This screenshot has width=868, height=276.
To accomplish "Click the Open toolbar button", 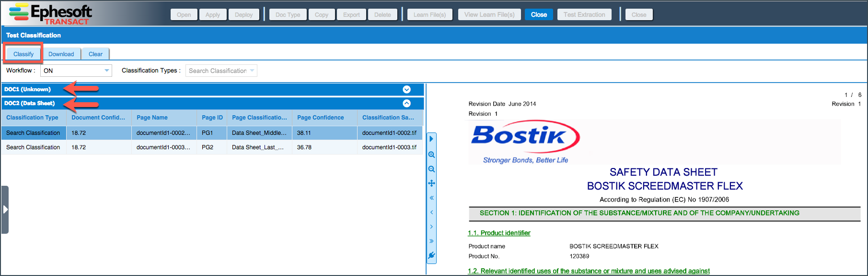I will [x=184, y=15].
